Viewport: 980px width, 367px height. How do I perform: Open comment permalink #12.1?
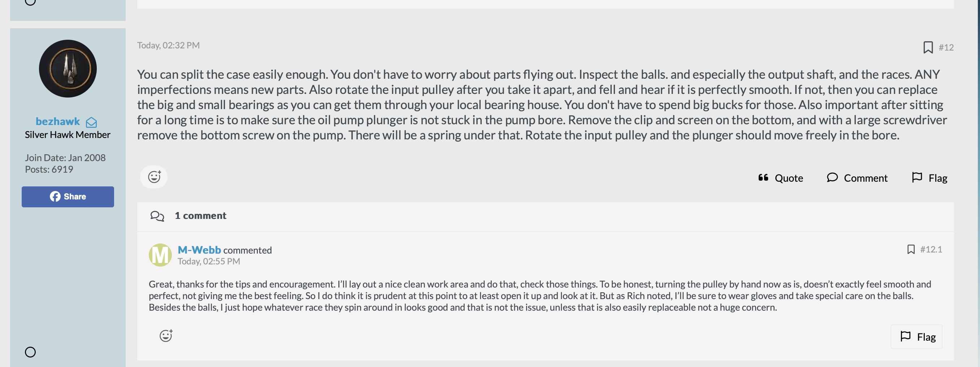click(x=931, y=249)
